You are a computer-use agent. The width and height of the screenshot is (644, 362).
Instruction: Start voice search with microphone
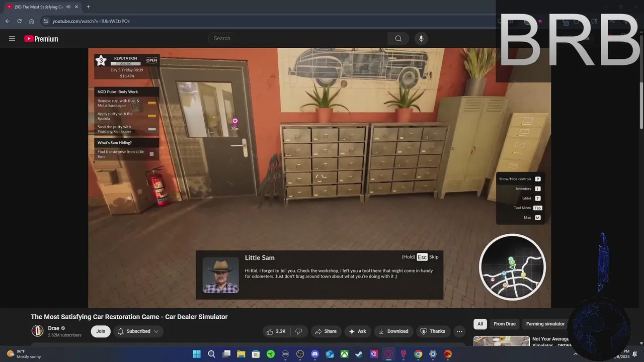[x=421, y=39]
